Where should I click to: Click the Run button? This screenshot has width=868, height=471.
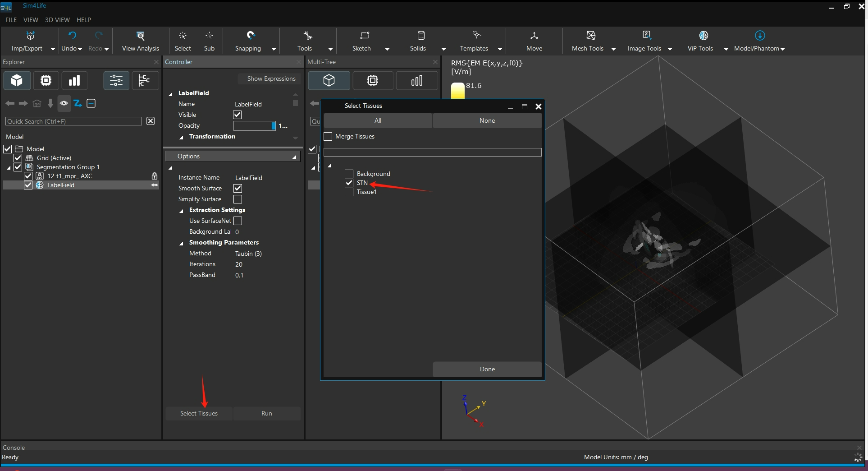[266, 414]
